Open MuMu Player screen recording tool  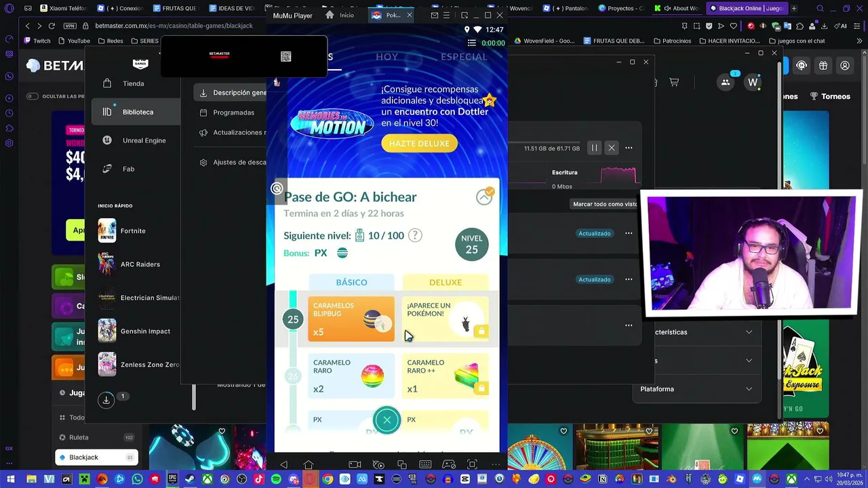[x=355, y=464]
